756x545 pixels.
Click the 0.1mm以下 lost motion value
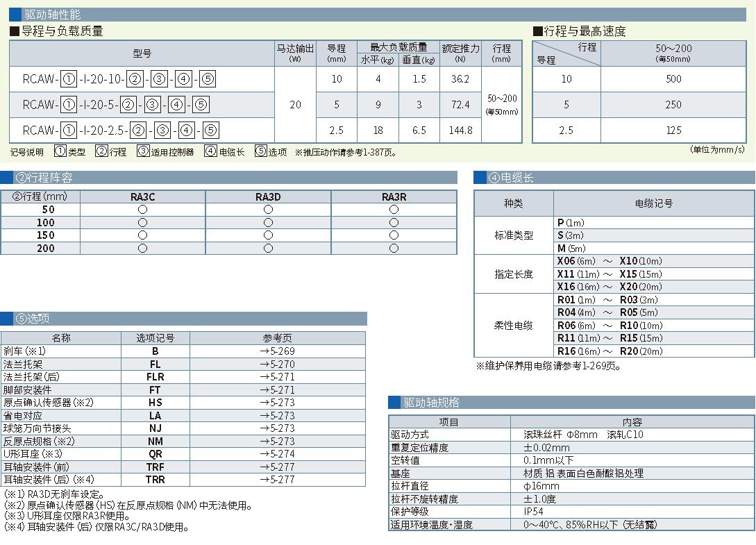pyautogui.click(x=548, y=460)
